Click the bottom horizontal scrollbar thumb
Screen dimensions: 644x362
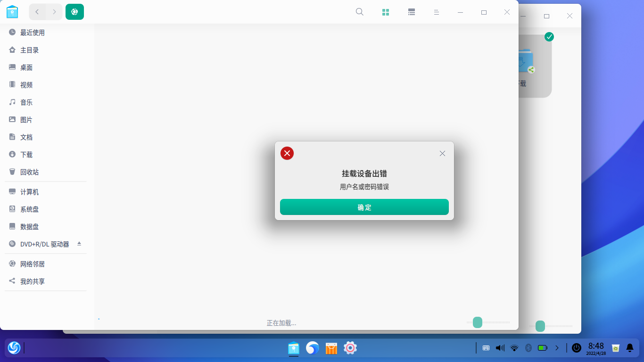(477, 322)
